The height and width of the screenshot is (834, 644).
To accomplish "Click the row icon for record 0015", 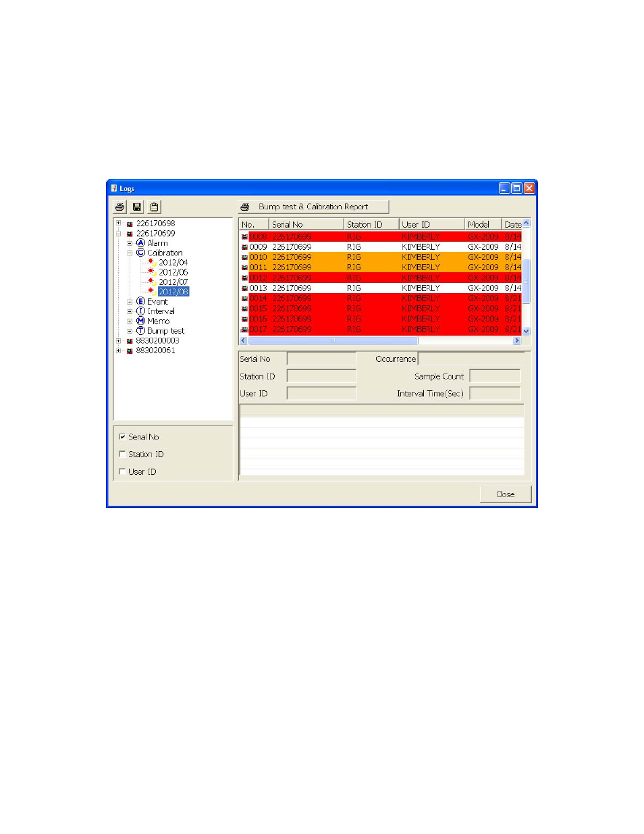I will point(244,309).
